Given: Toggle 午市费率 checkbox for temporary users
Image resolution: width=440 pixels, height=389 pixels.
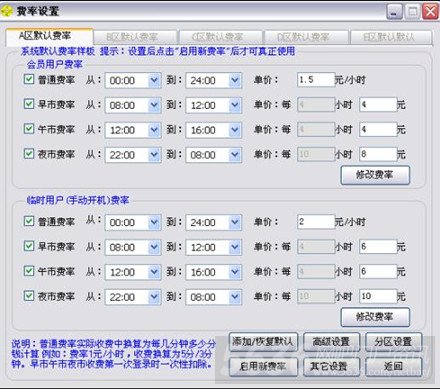Looking at the screenshot, I should (29, 271).
